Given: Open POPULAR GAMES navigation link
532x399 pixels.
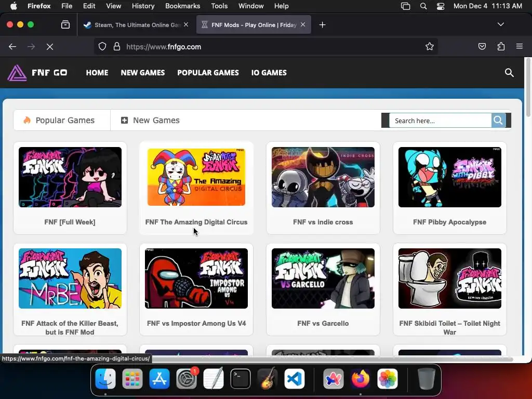Looking at the screenshot, I should click(208, 73).
